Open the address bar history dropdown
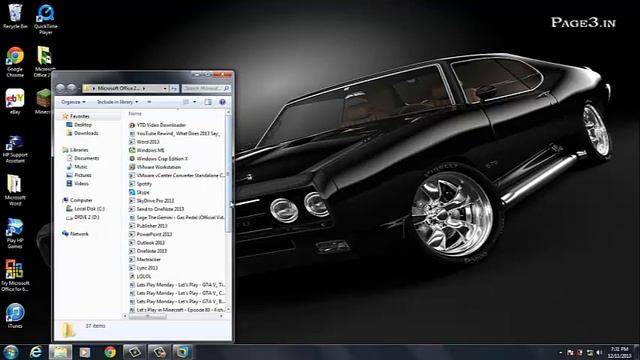Screen dimensions: 640x360 [165, 88]
